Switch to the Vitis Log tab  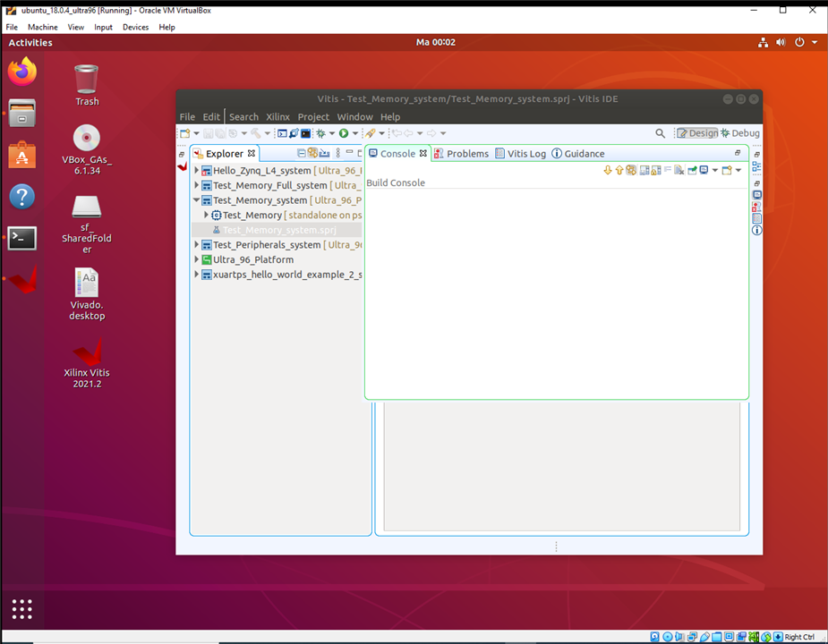pyautogui.click(x=520, y=154)
